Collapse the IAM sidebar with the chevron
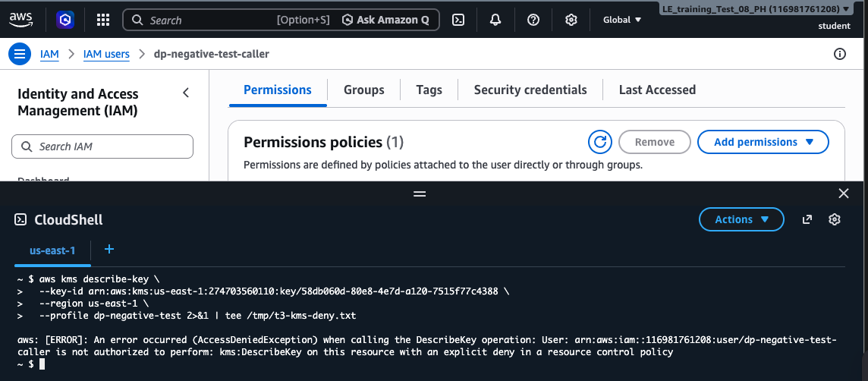This screenshot has width=868, height=381. click(186, 93)
